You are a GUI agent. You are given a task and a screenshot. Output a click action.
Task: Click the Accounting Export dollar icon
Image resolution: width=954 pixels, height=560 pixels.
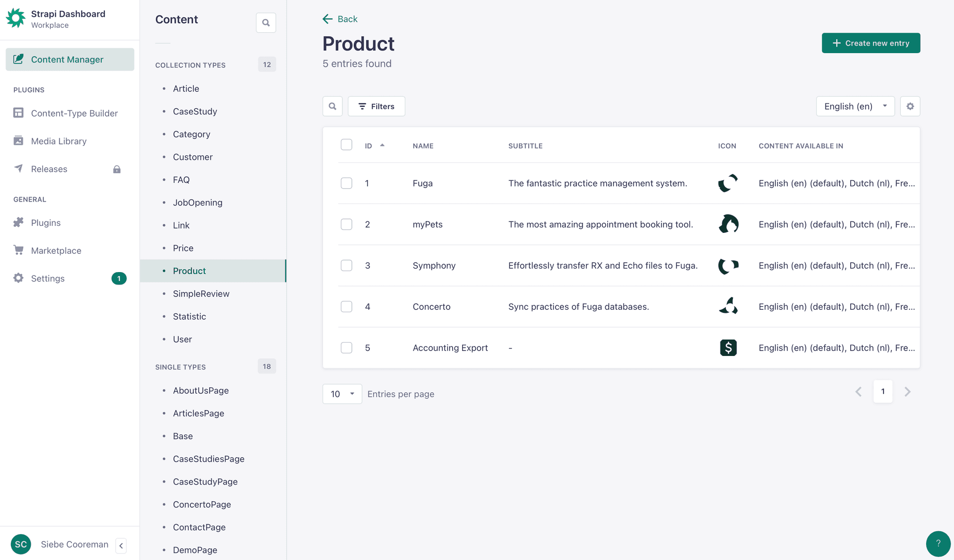pos(728,348)
